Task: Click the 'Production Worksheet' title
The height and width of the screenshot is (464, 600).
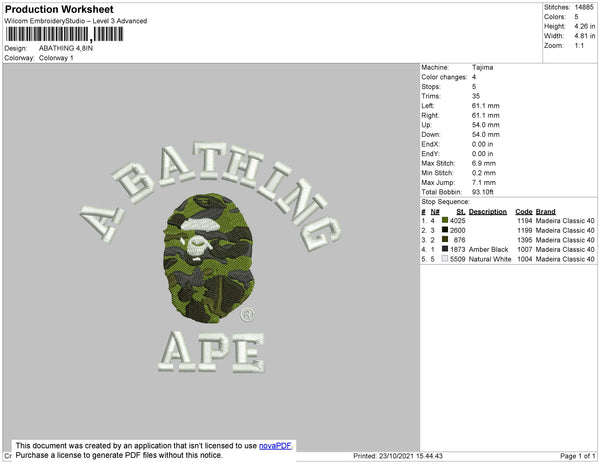Action: click(59, 9)
